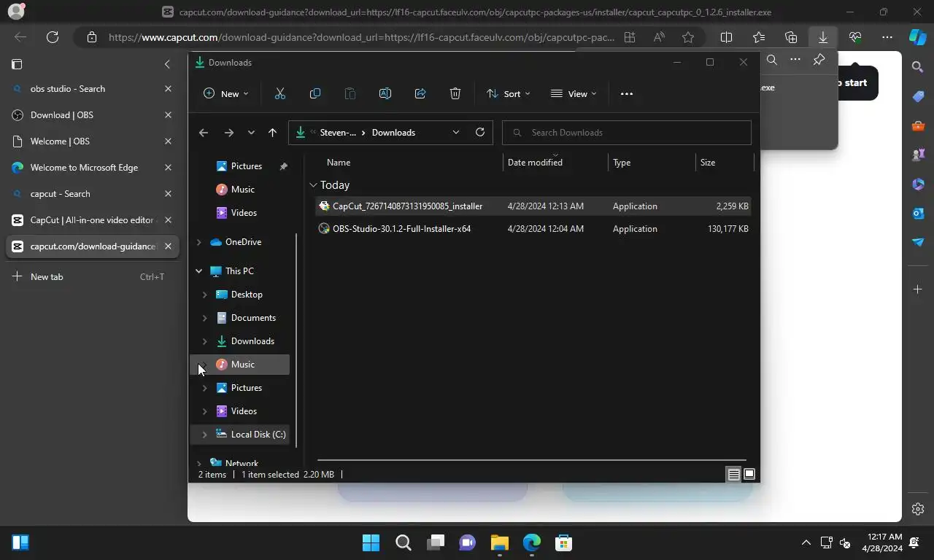Screen dimensions: 934x560
Task: Open taskbar Search icon
Action: 403,542
